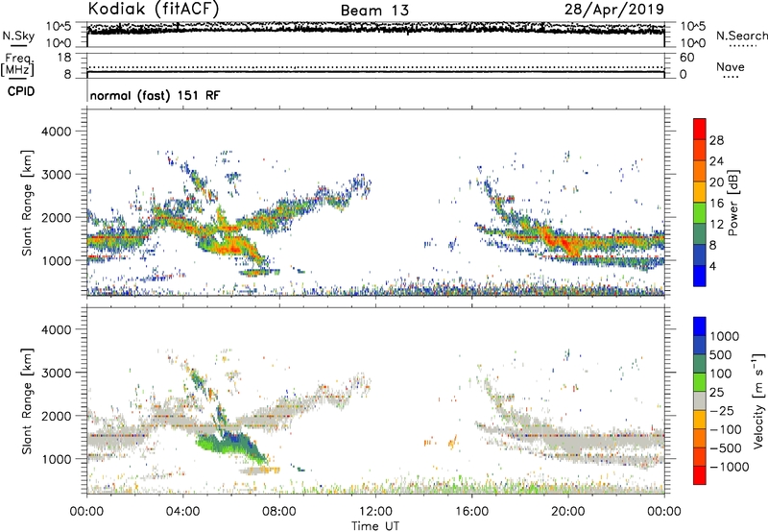
Task: Click the '16' power colorbar label
Action: click(716, 204)
